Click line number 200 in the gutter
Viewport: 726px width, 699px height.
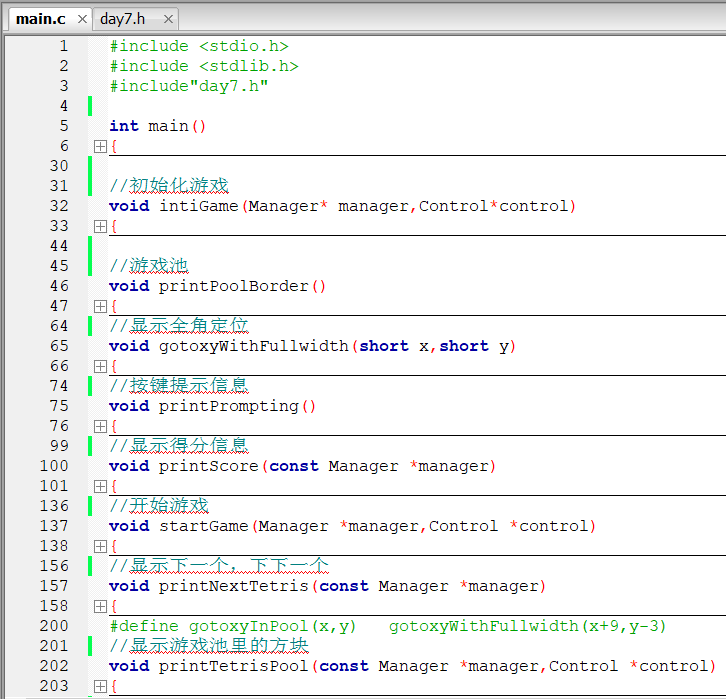pos(54,625)
